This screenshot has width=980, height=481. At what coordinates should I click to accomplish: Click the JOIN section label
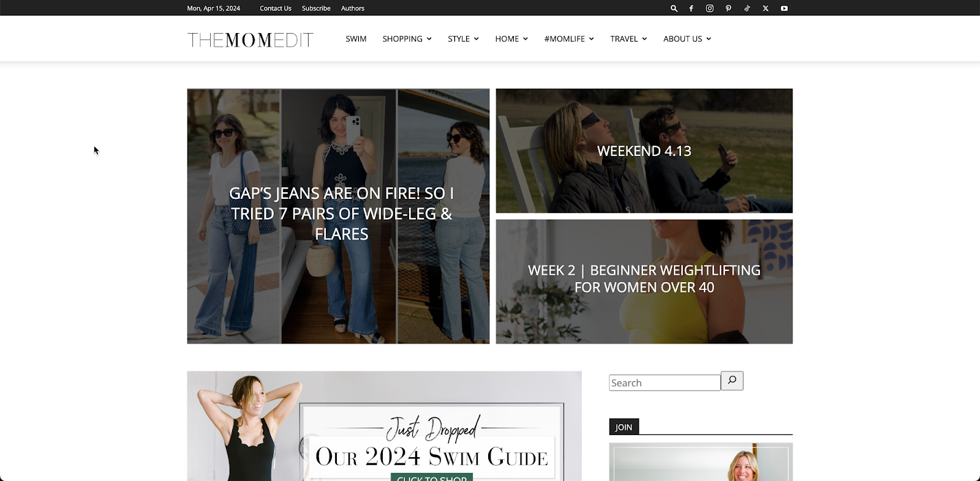pos(624,427)
